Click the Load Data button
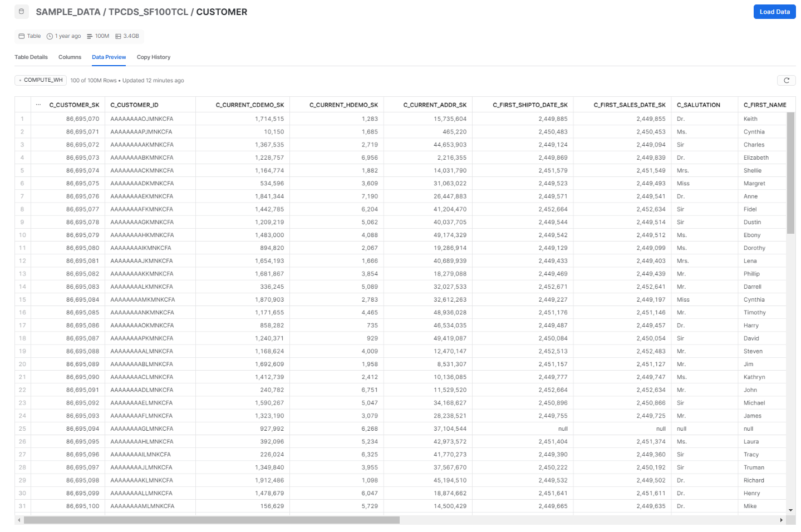Viewport: 801px width, 532px height. click(x=774, y=11)
